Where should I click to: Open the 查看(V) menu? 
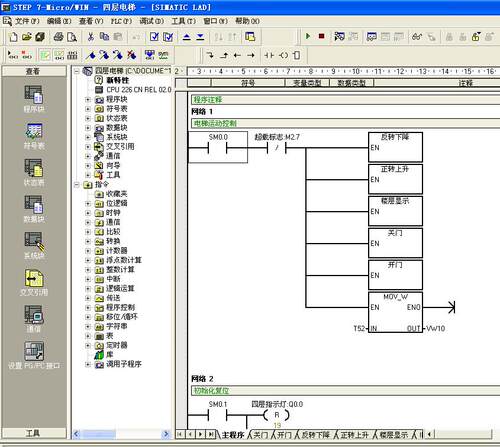click(x=91, y=21)
